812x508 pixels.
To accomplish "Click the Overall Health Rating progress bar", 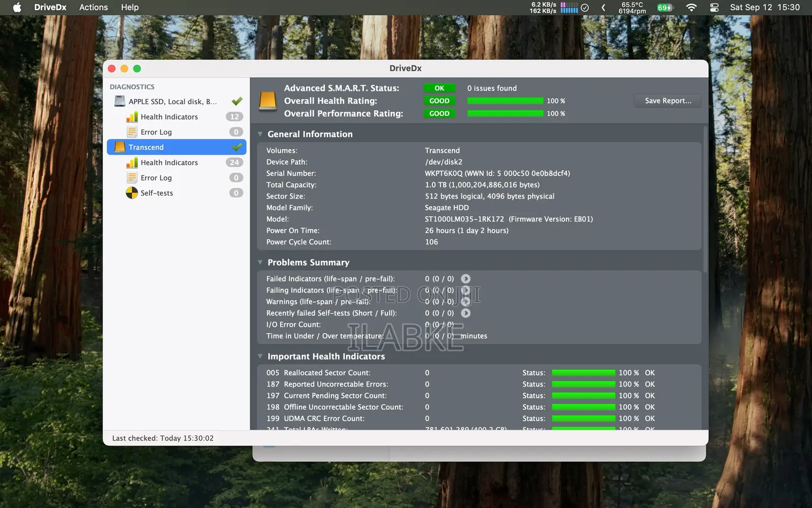I will coord(505,101).
